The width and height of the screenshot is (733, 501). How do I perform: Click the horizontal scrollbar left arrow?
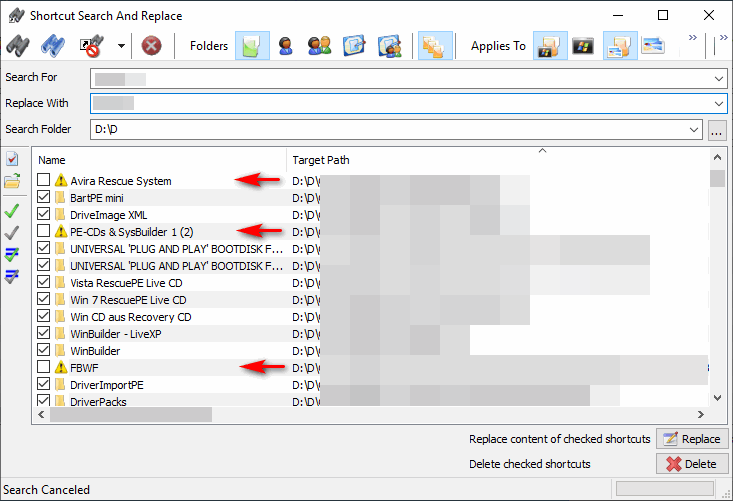[x=42, y=414]
